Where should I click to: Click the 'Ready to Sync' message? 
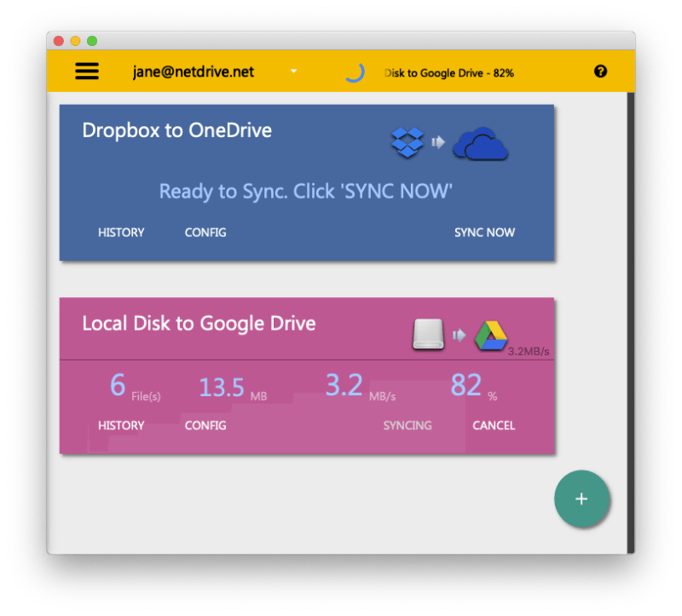point(306,192)
